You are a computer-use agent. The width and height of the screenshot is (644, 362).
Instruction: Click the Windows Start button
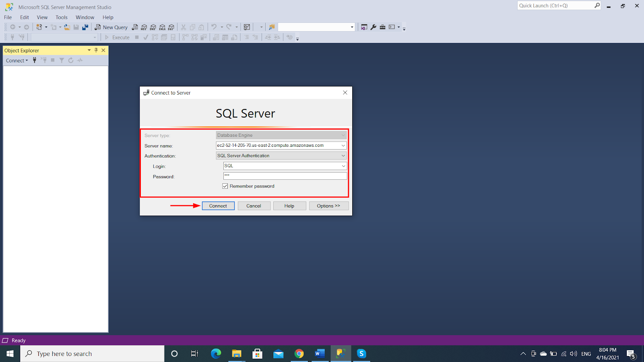[x=10, y=354]
